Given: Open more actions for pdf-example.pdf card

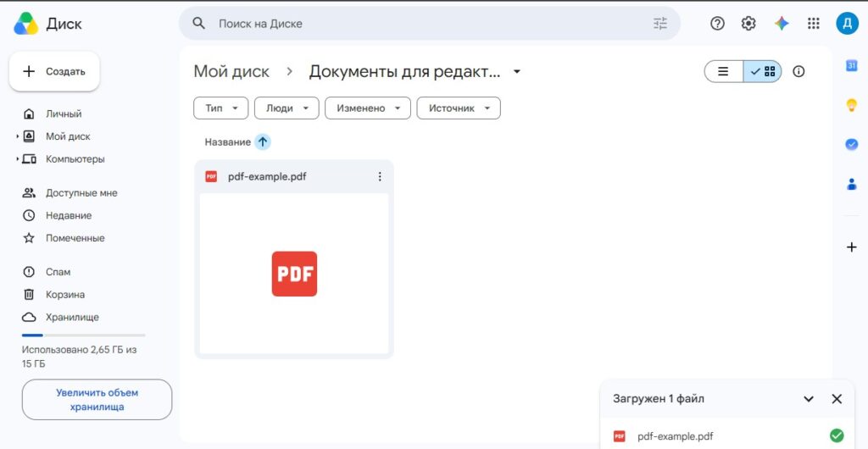Looking at the screenshot, I should (x=380, y=176).
